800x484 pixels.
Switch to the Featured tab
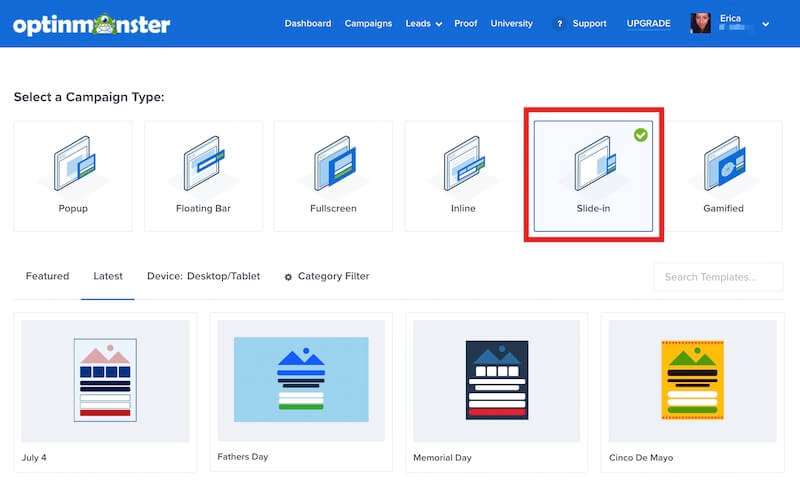pos(47,276)
